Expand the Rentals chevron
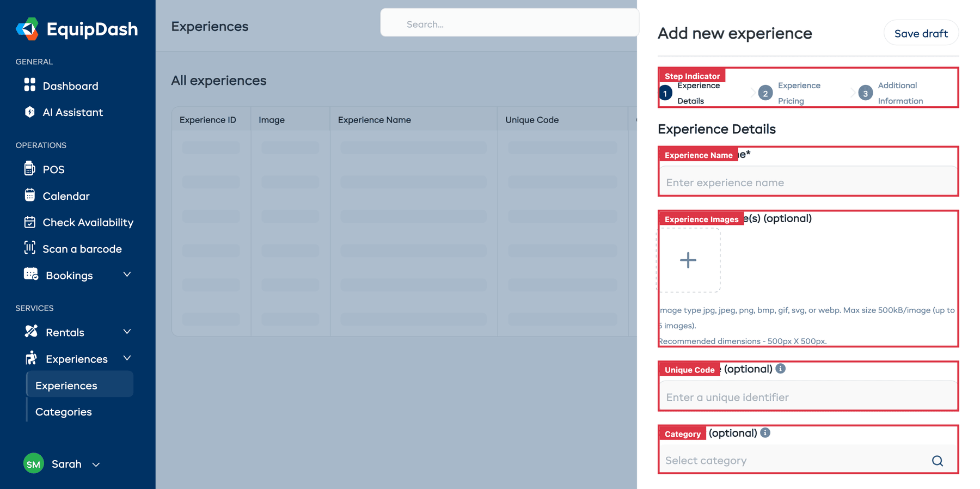980x489 pixels. (x=127, y=332)
